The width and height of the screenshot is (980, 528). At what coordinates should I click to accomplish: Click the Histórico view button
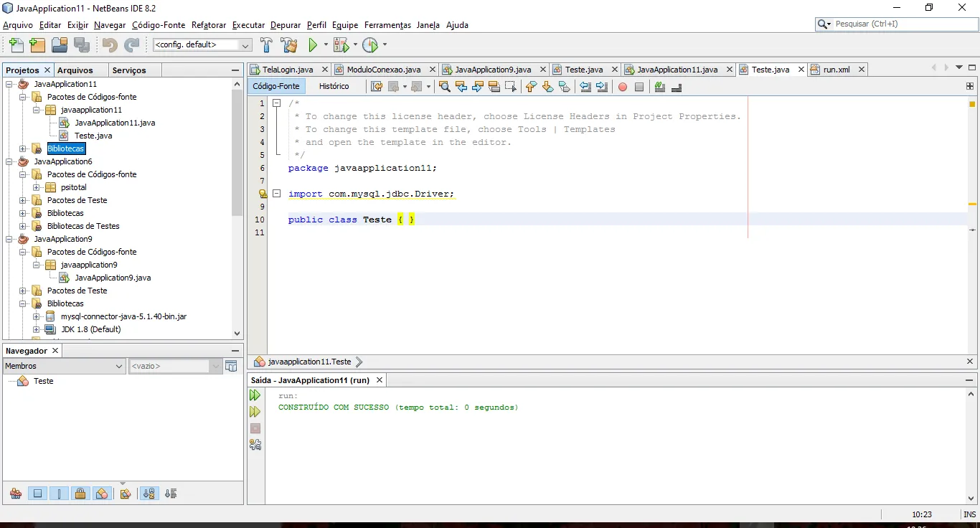click(x=334, y=86)
